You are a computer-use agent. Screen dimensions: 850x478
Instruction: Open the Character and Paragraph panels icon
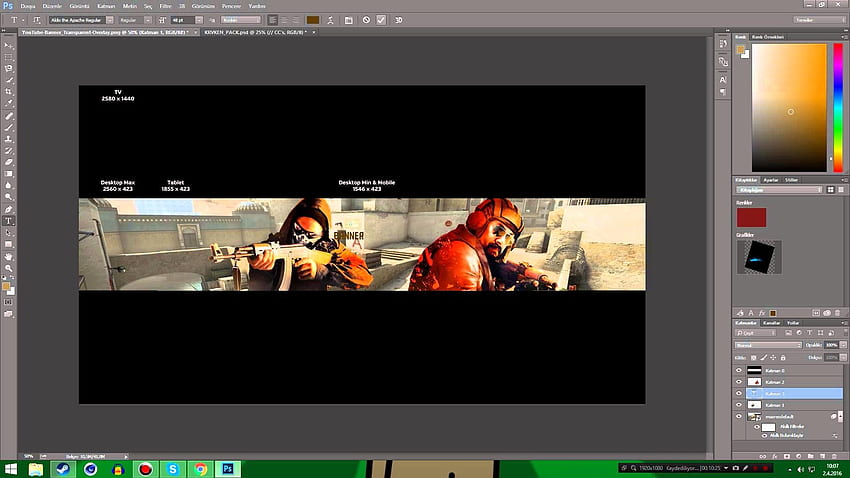coord(349,20)
